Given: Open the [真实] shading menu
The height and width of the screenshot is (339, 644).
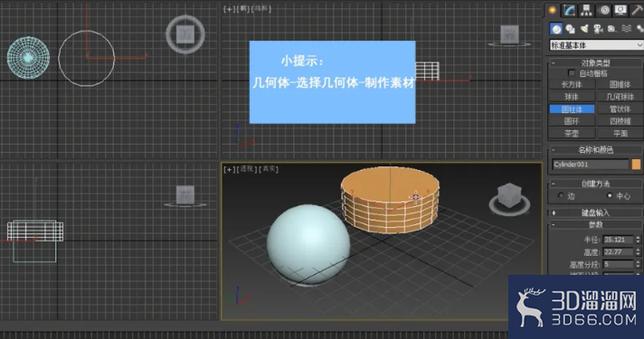Looking at the screenshot, I should pyautogui.click(x=269, y=169).
